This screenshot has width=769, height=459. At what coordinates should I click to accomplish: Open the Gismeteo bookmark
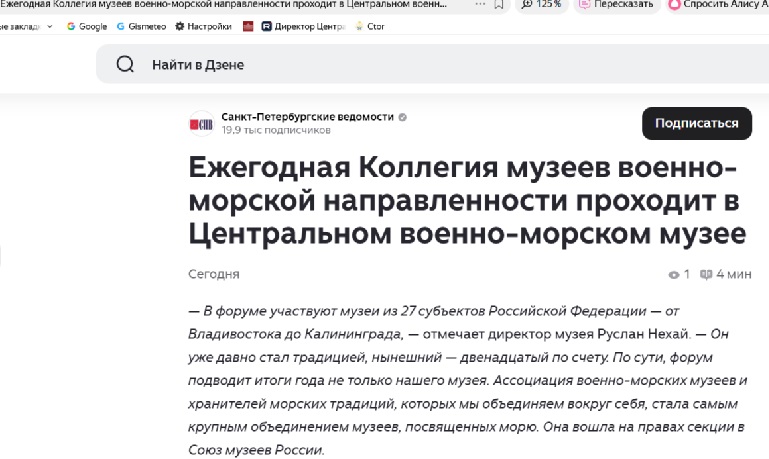pos(133,26)
